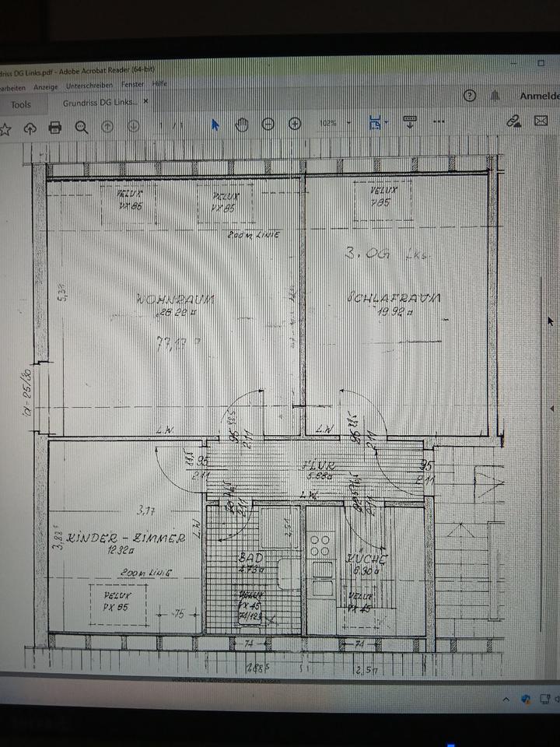Open the three-dots more tools menu
The height and width of the screenshot is (747, 560).
pos(439,121)
